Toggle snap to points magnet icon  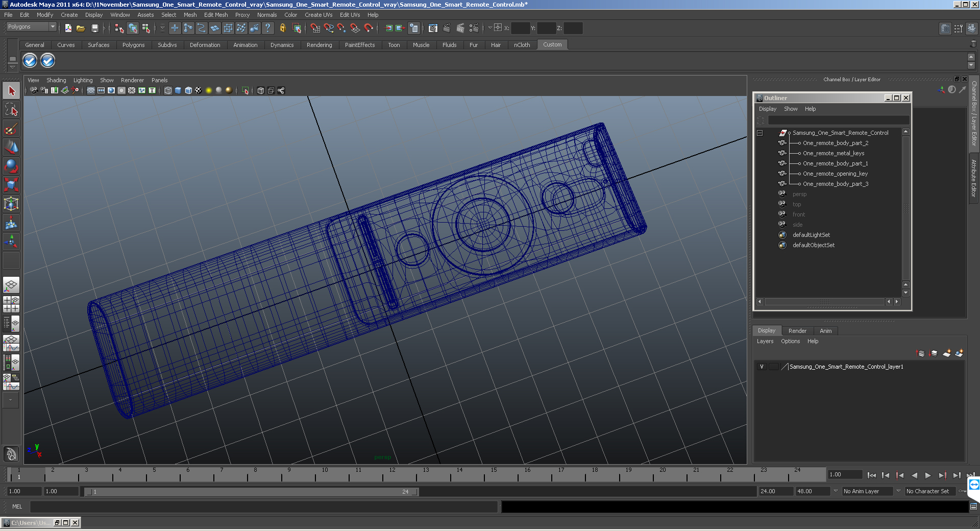(342, 28)
